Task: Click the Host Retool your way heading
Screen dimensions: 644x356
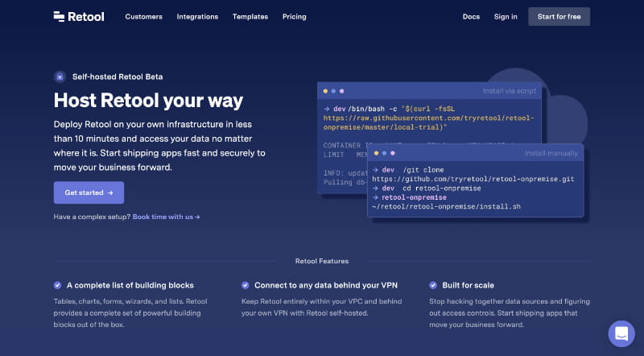Action: tap(148, 101)
